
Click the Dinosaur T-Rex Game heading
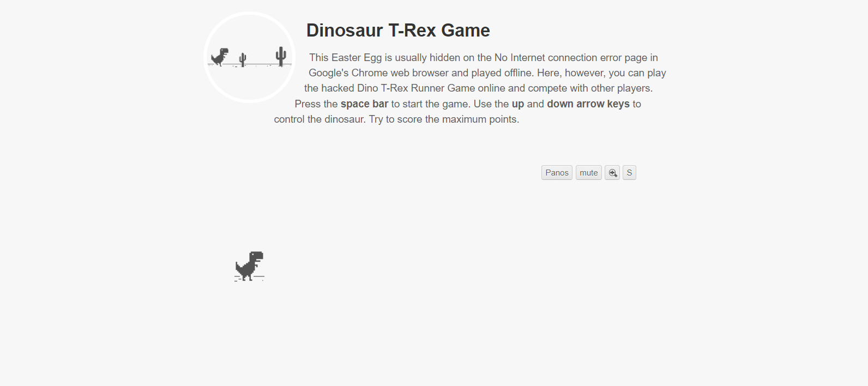[397, 31]
